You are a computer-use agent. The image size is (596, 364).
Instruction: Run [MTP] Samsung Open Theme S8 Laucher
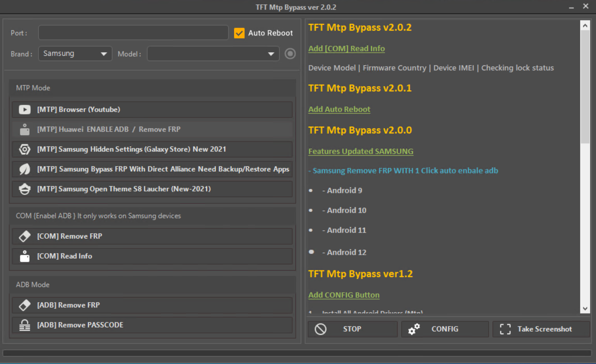tap(152, 189)
